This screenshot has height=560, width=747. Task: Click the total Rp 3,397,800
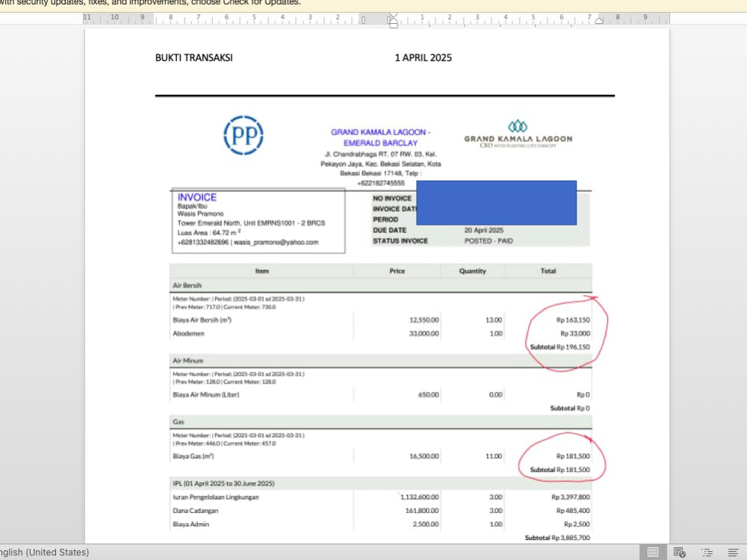[x=571, y=497]
